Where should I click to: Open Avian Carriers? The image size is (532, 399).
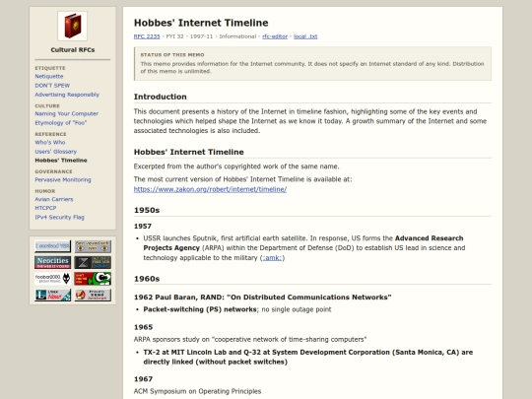(54, 199)
